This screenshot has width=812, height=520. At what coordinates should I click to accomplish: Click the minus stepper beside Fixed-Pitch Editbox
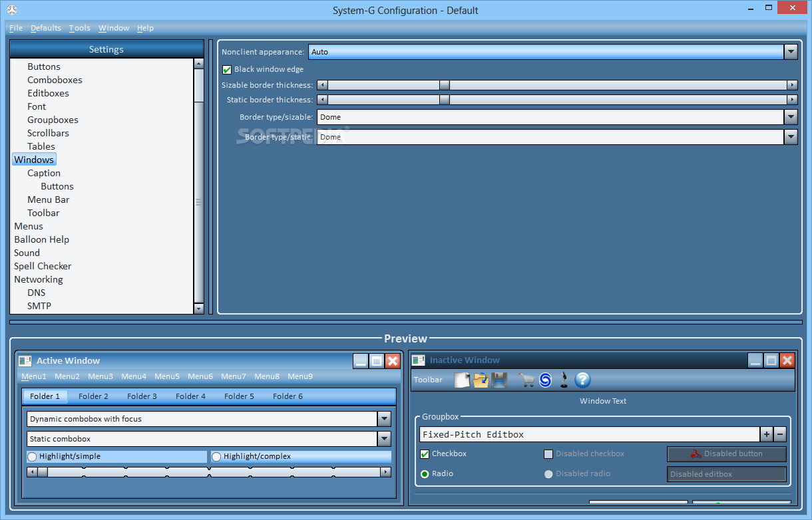780,434
